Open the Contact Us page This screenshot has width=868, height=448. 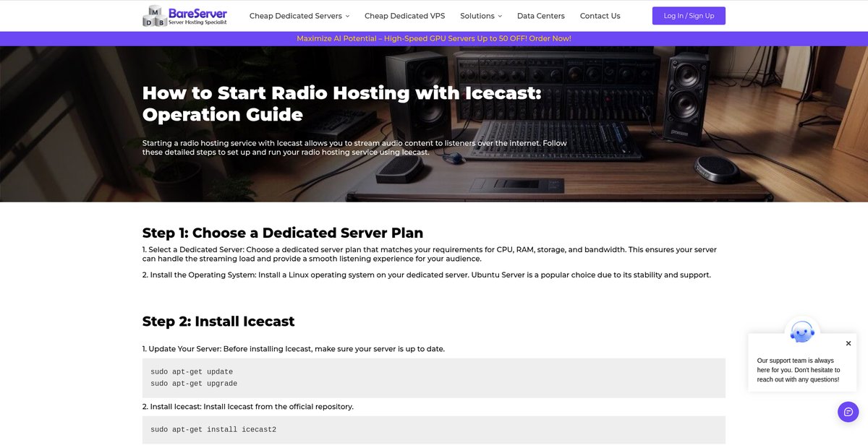600,16
